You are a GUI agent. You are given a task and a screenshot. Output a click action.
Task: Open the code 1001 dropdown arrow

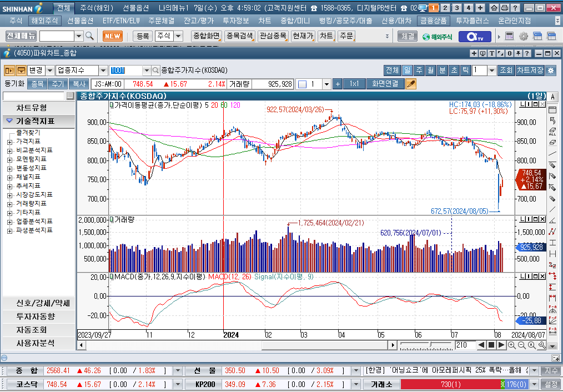pos(147,71)
